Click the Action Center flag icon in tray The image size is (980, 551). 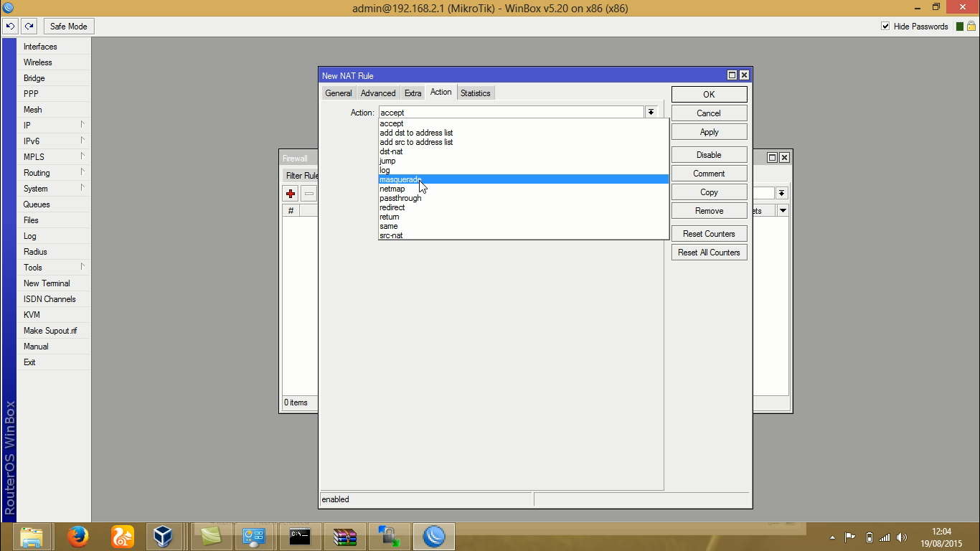click(850, 537)
